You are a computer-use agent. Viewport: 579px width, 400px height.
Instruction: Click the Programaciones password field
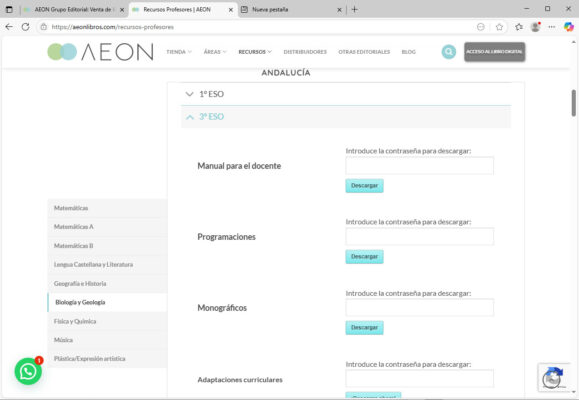pos(419,237)
